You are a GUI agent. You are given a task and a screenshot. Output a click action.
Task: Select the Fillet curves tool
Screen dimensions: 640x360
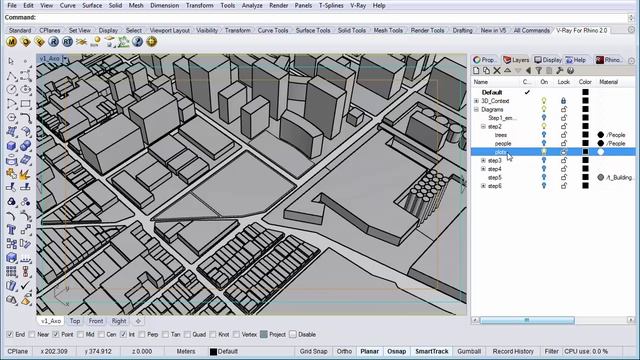tap(25, 118)
